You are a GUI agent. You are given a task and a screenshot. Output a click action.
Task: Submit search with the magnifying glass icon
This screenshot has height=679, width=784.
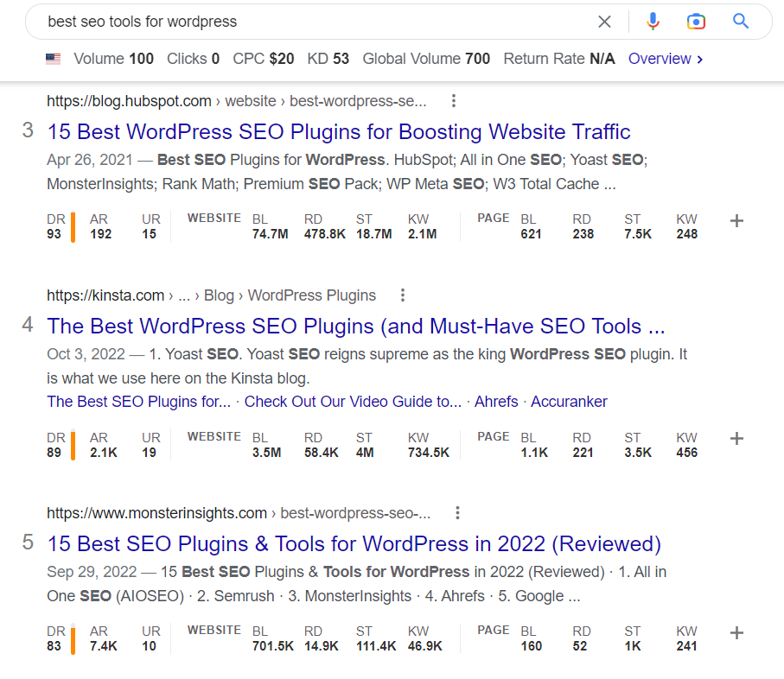pos(741,21)
